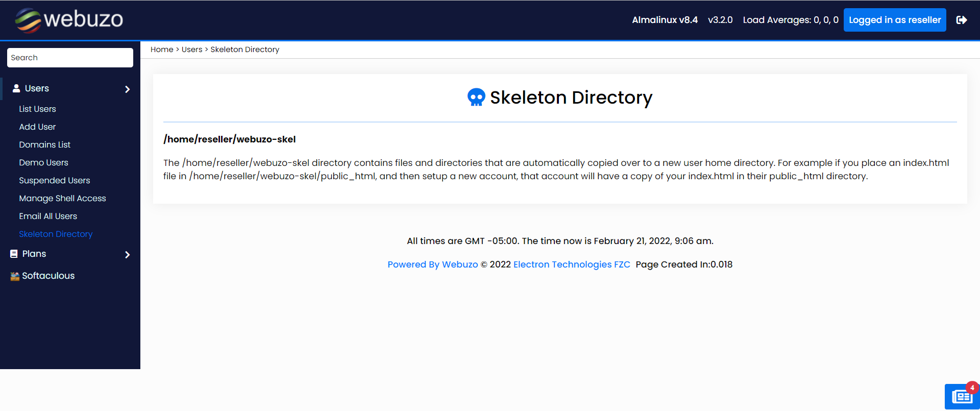Viewport: 980px width, 411px height.
Task: Collapse the Users menu chevron
Action: 127,89
